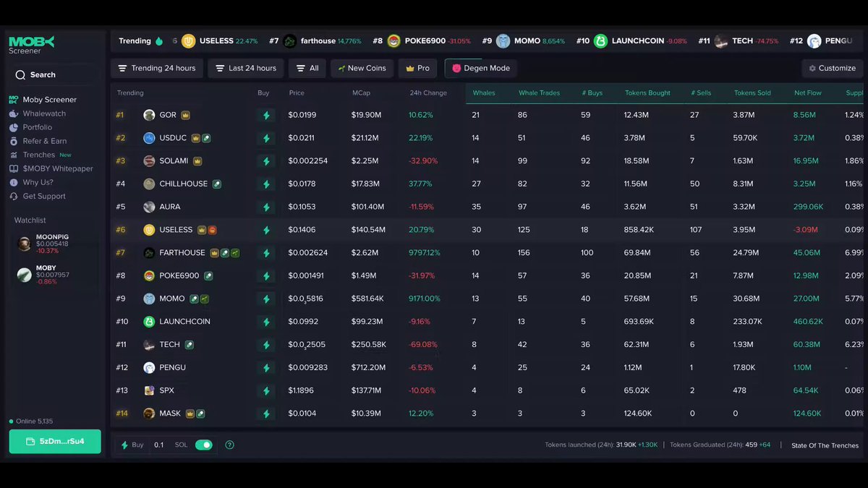
Task: Click the quick buy lightning icon for MASK
Action: 266,414
